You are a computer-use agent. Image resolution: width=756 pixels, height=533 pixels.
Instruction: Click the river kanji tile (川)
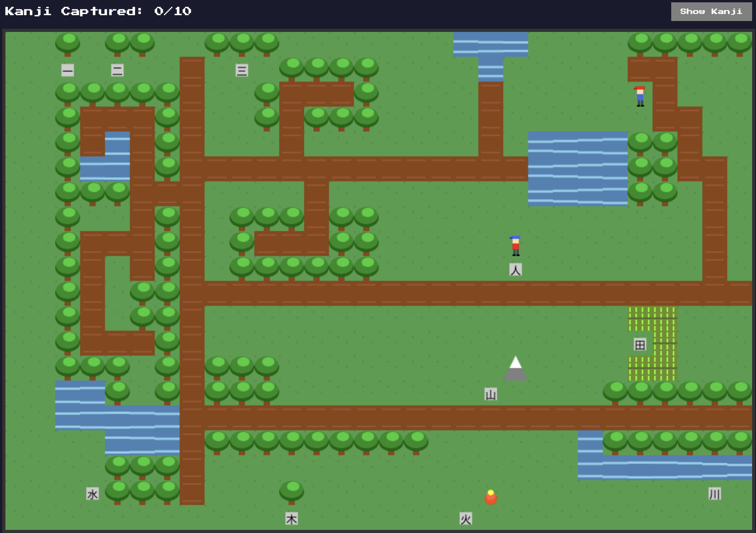714,494
